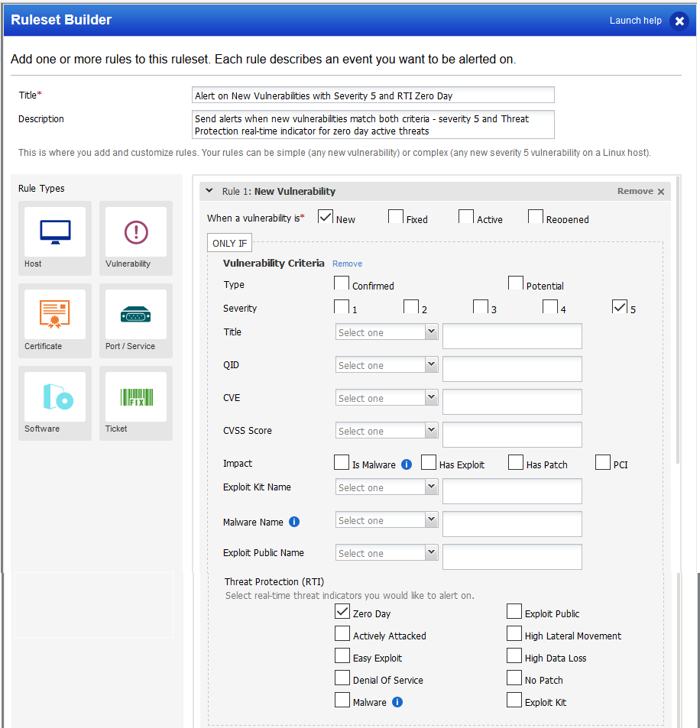
Task: Open info icon next to Is Malware
Action: coord(407,464)
